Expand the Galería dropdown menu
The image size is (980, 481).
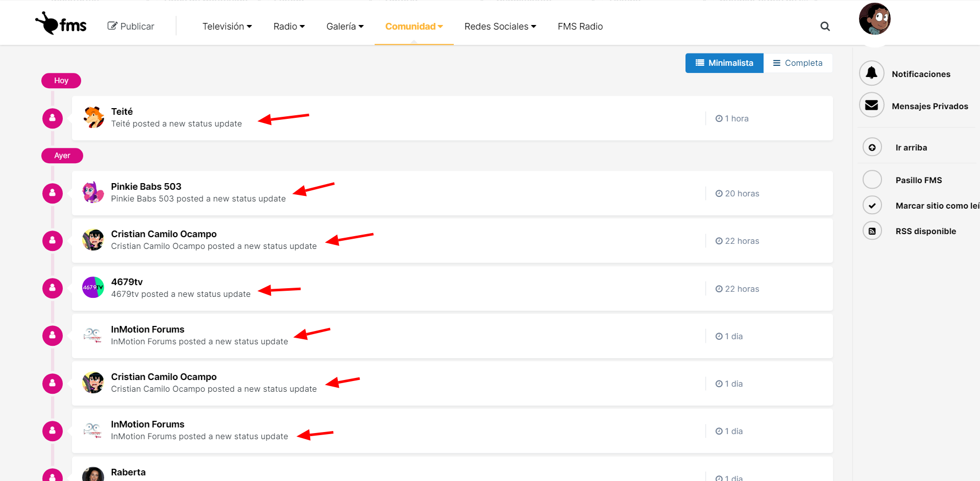(345, 27)
